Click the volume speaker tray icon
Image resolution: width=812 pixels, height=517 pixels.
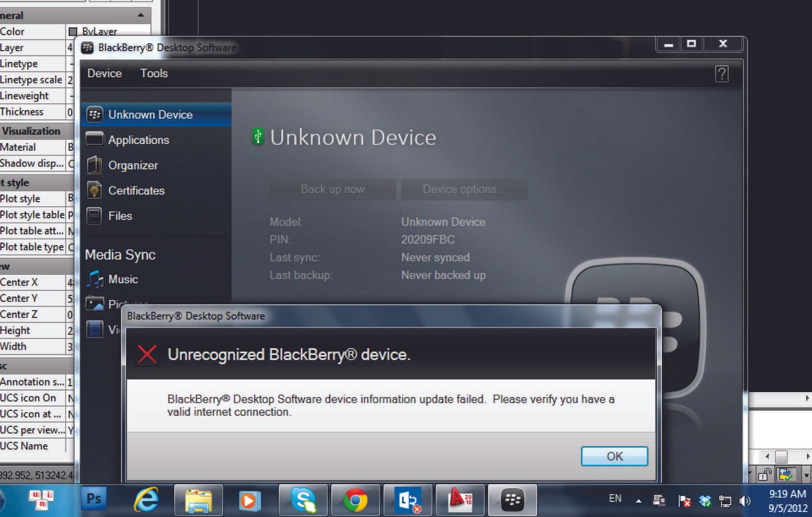[744, 501]
